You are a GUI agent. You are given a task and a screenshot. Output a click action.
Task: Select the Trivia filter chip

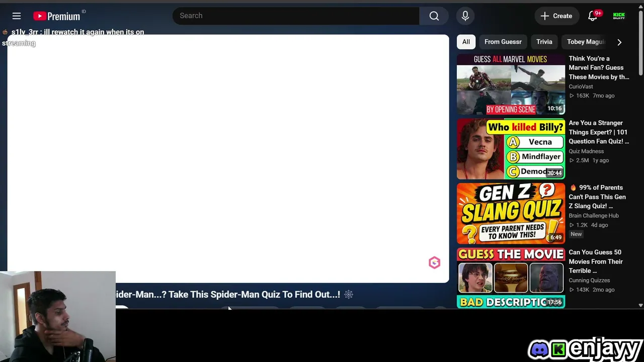[544, 42]
